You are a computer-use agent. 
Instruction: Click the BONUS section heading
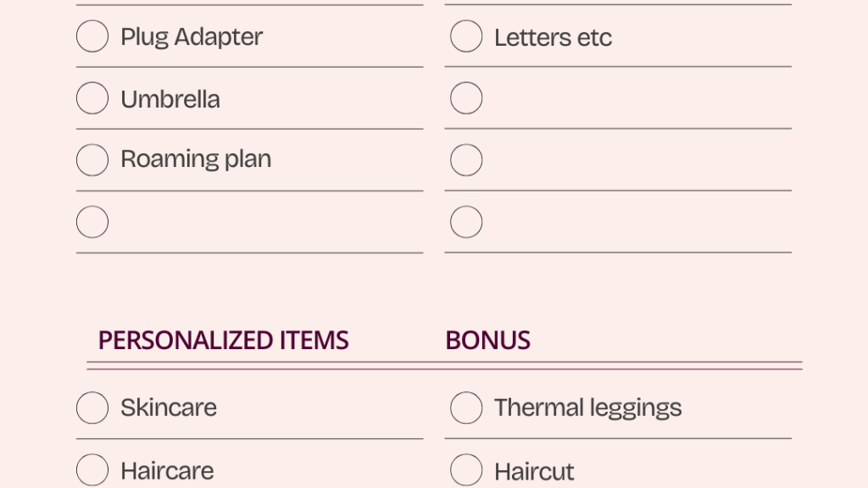pyautogui.click(x=487, y=341)
